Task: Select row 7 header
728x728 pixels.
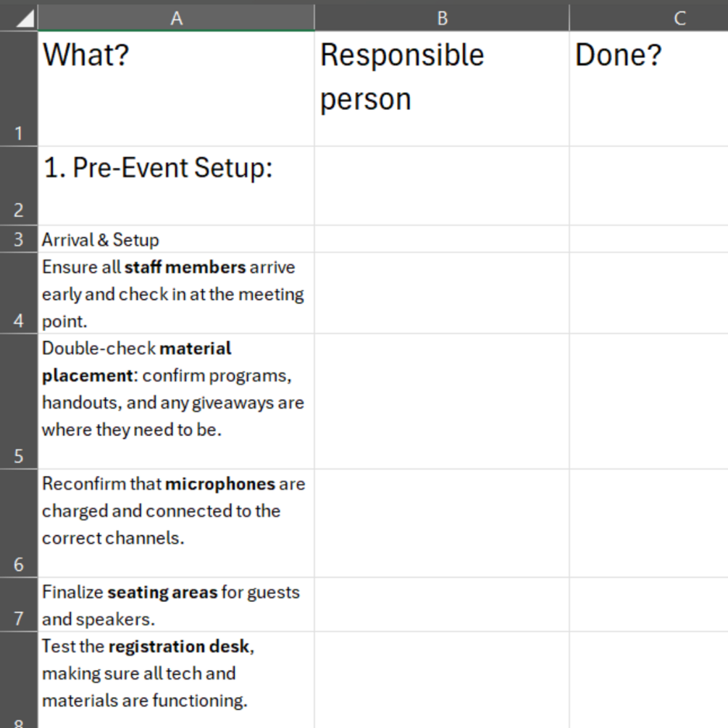Action: pos(19,605)
